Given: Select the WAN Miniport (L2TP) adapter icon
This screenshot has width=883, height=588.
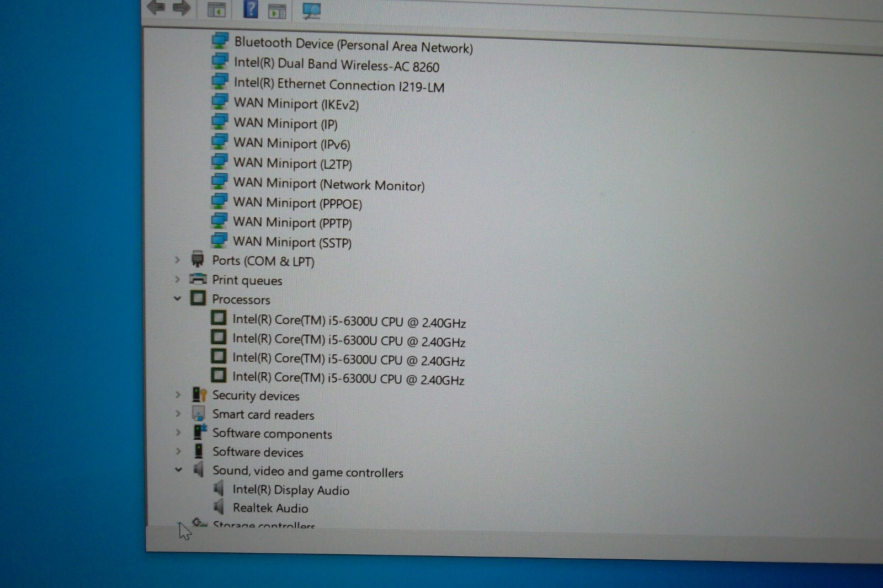Looking at the screenshot, I should click(x=220, y=161).
